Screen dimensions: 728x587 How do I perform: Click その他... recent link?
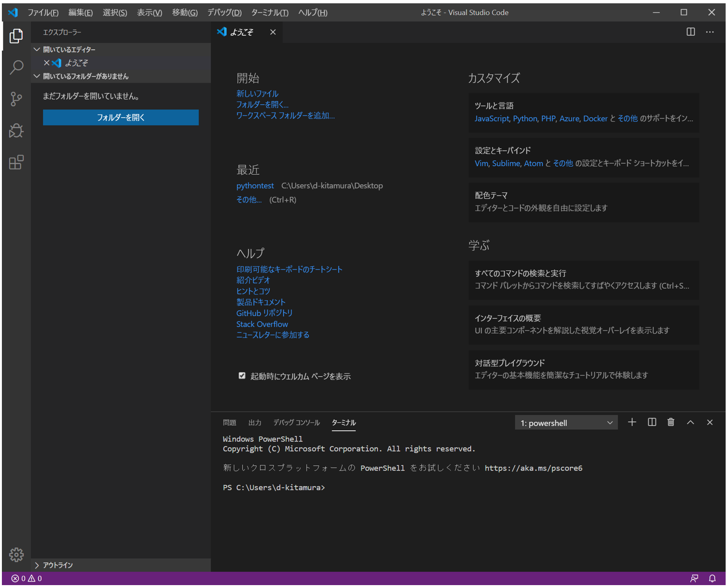[x=249, y=200]
